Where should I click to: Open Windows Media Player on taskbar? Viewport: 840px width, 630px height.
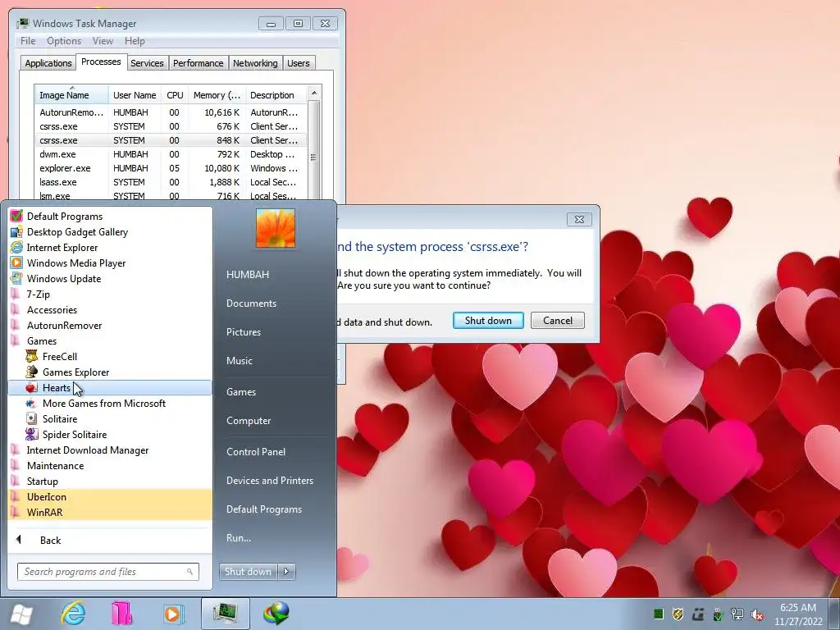click(x=173, y=614)
